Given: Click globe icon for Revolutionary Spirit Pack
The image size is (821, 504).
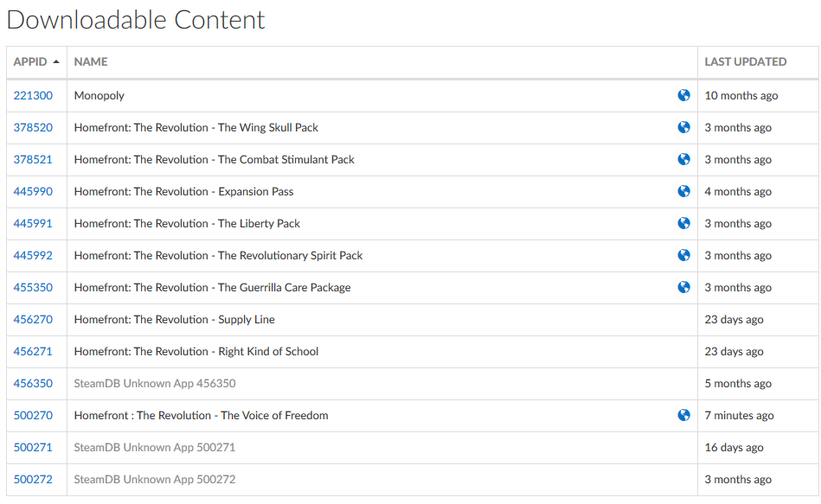Looking at the screenshot, I should tap(683, 255).
